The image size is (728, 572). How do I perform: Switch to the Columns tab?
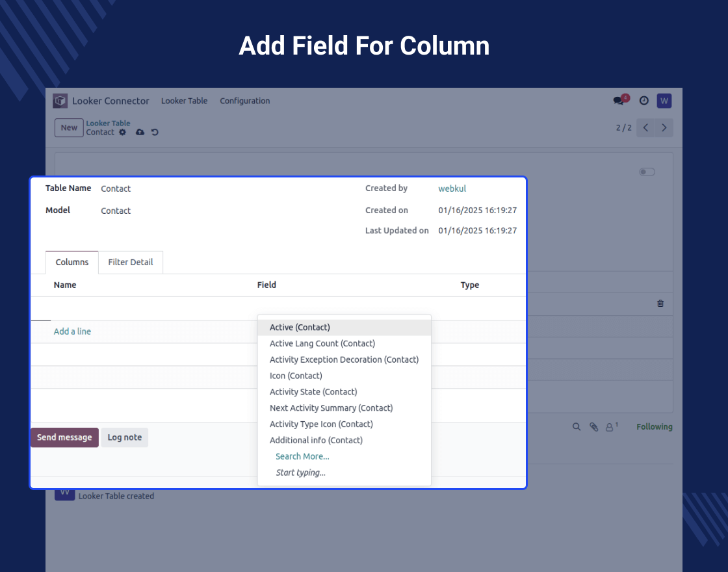click(72, 263)
